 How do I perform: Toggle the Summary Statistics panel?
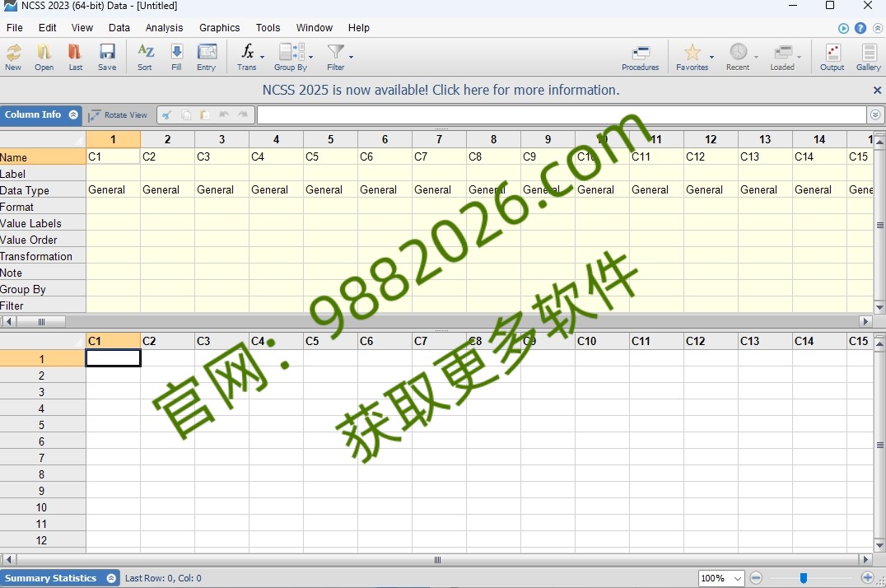[111, 578]
